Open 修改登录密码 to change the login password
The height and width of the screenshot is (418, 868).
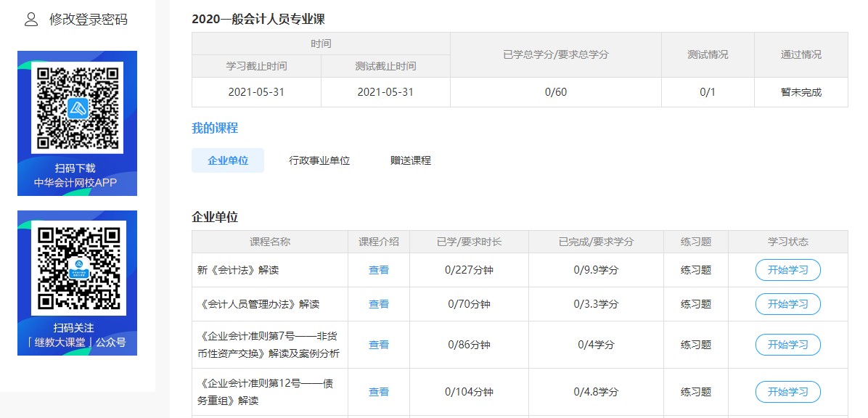click(88, 19)
